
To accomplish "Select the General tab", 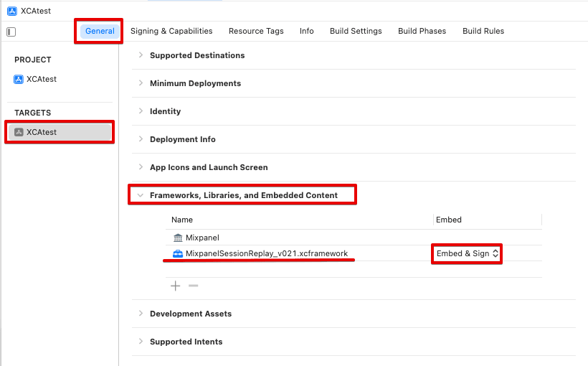I will point(100,31).
